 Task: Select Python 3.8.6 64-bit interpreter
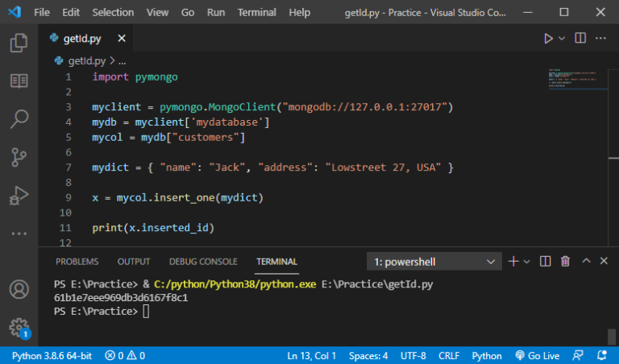tap(52, 356)
